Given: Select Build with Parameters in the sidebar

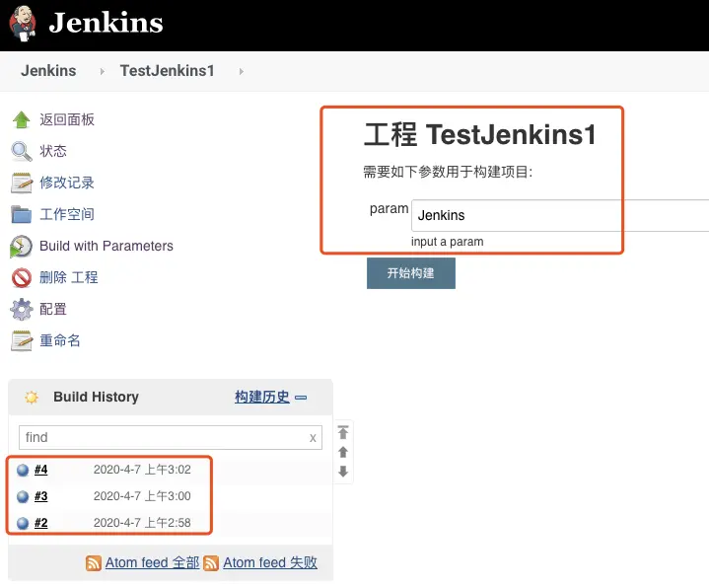Looking at the screenshot, I should [x=106, y=246].
